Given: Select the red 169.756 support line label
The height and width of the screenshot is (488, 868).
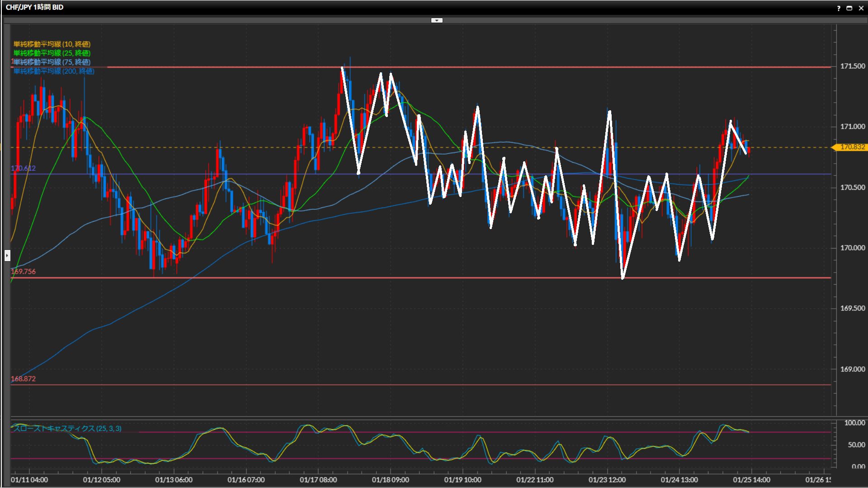Looking at the screenshot, I should tap(23, 272).
